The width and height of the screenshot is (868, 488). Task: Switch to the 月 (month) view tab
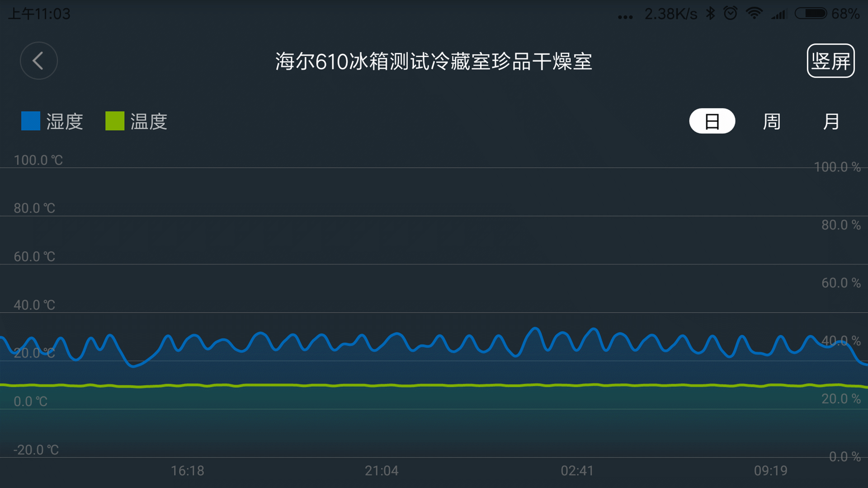point(831,121)
